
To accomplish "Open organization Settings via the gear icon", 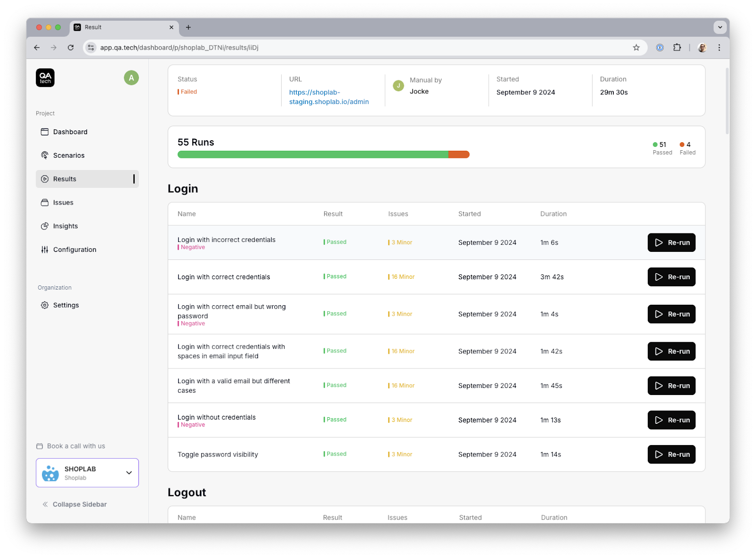I will (x=45, y=305).
